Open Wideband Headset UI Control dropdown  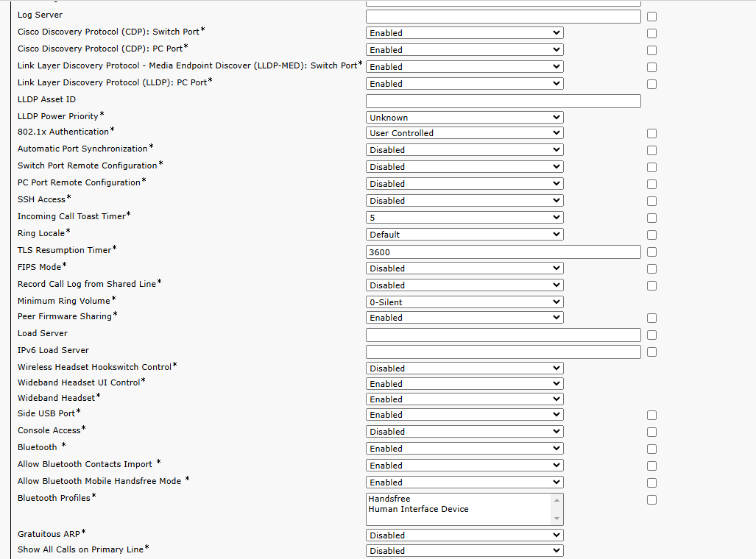point(464,383)
